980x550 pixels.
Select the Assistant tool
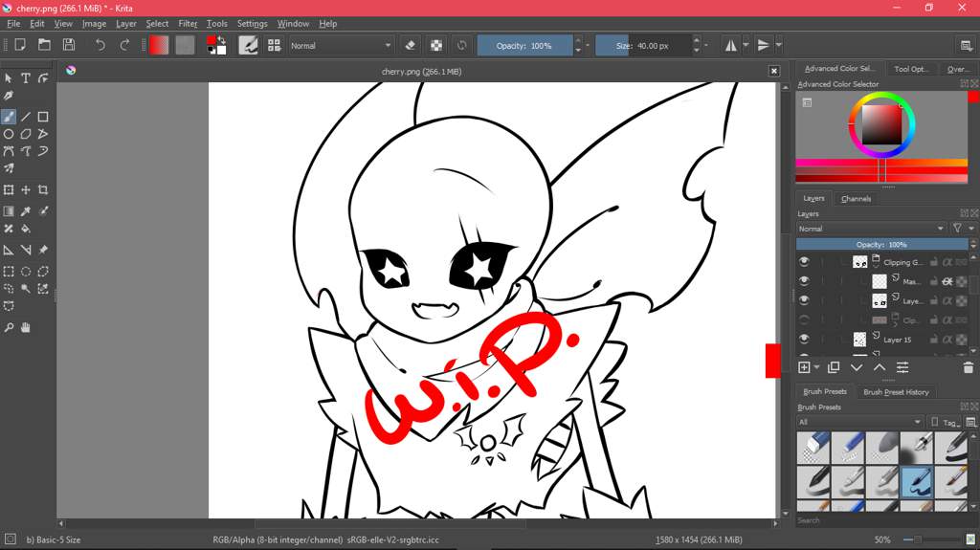click(x=8, y=250)
